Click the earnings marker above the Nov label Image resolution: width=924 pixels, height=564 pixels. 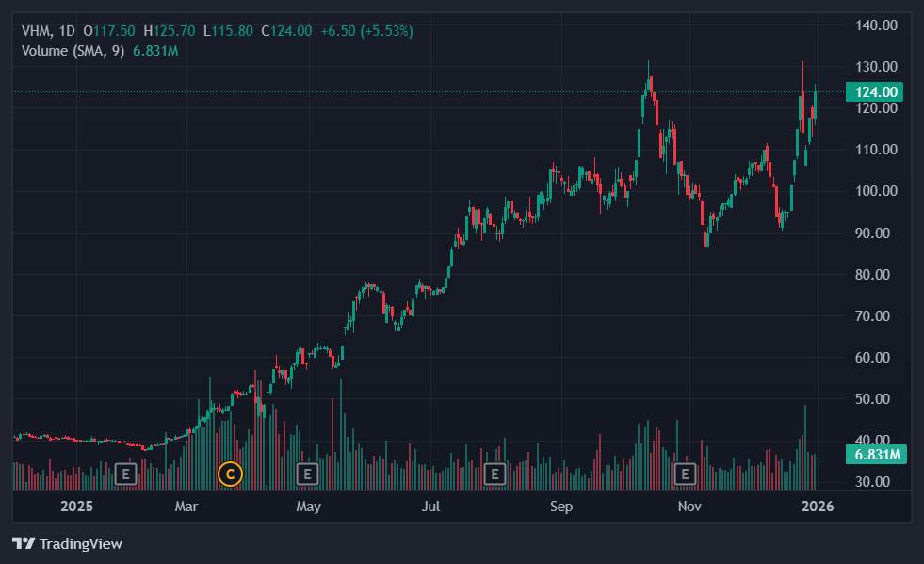click(686, 474)
